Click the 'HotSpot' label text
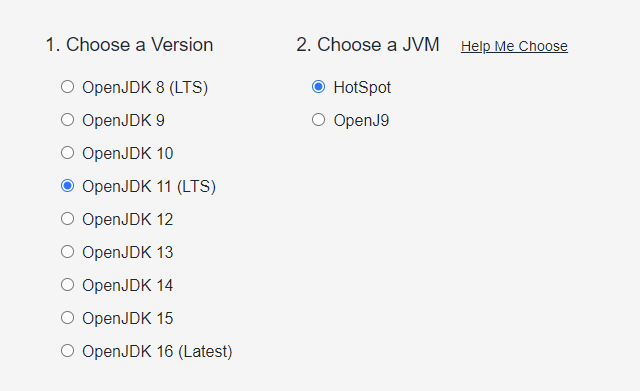The height and width of the screenshot is (391, 640). (x=362, y=88)
